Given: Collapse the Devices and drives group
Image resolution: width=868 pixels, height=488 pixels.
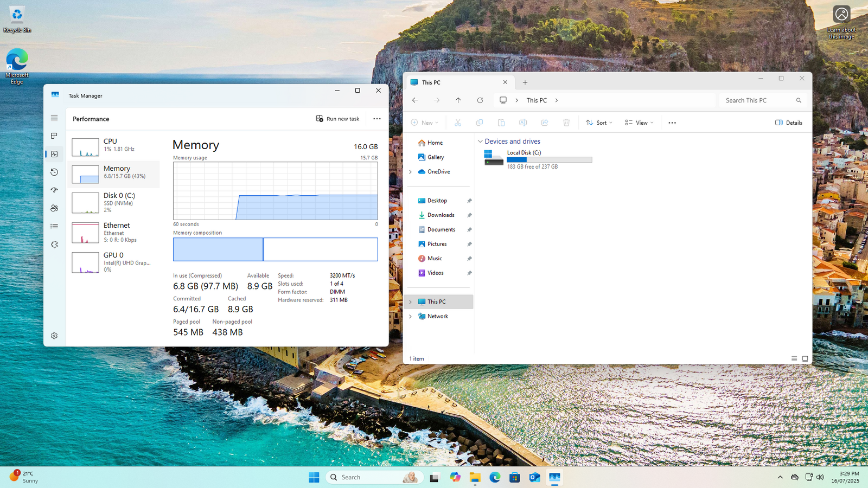Looking at the screenshot, I should pos(480,142).
